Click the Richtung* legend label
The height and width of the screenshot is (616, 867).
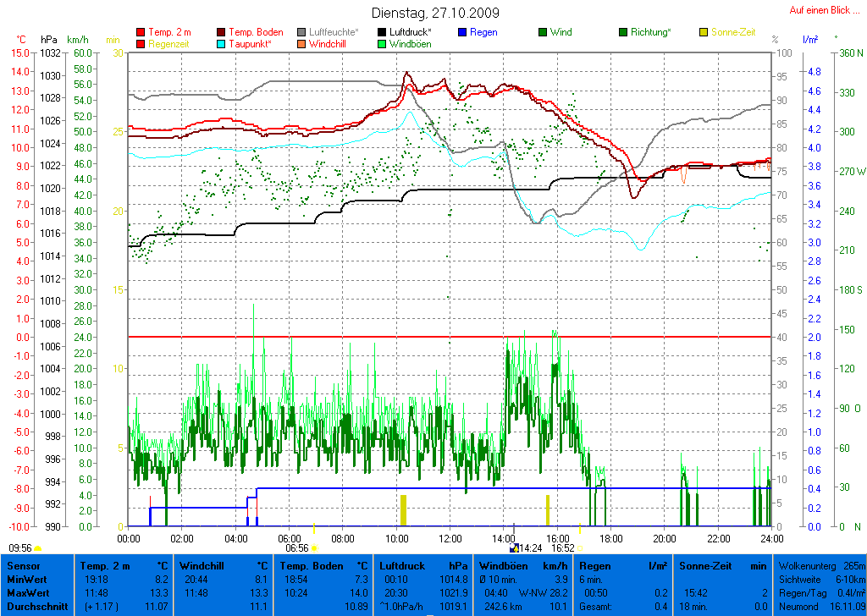[650, 32]
